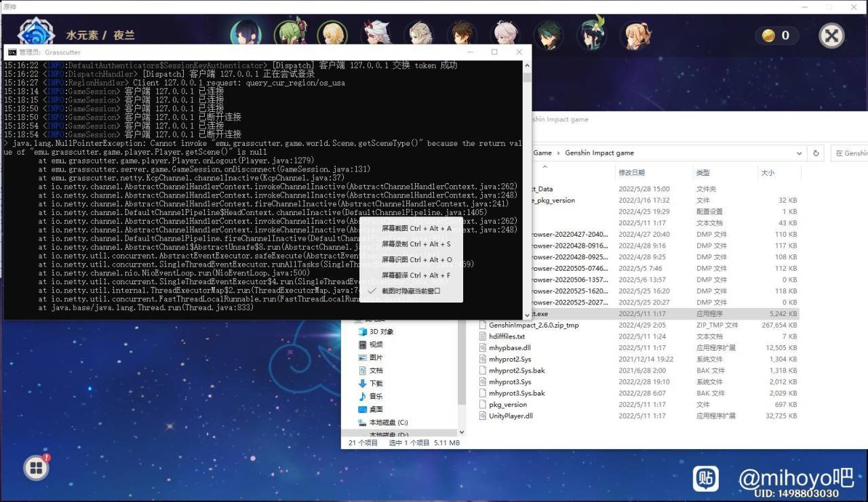Click the mhyprot2.Sys file icon

tap(483, 359)
